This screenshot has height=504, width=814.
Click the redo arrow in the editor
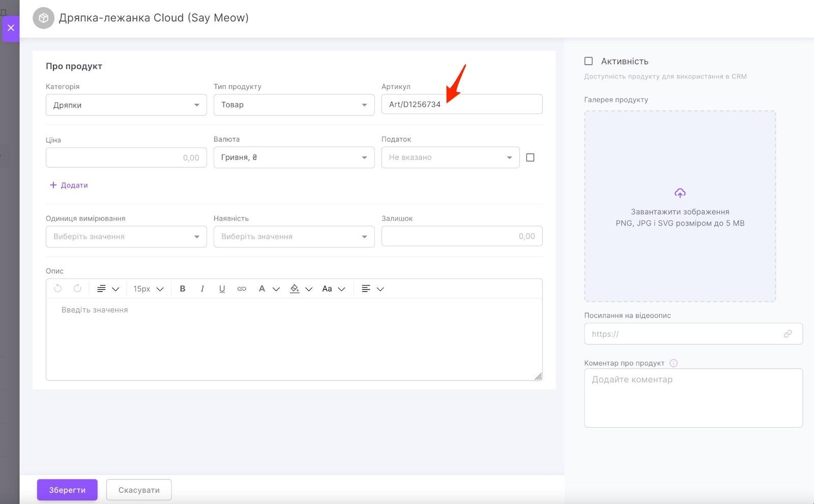pyautogui.click(x=77, y=288)
